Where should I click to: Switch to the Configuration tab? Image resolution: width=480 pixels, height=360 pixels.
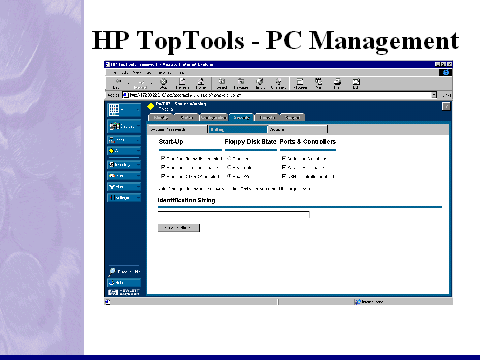(214, 118)
